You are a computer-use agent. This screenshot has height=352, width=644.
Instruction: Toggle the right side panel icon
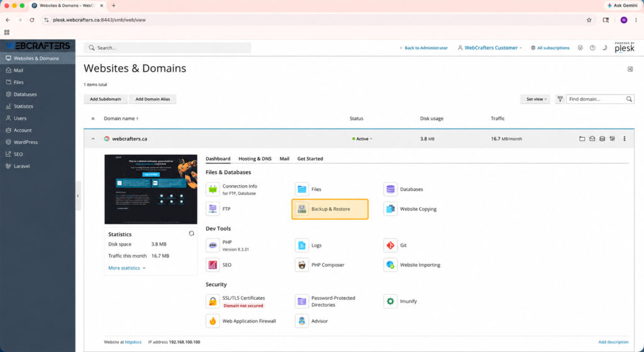pos(630,69)
